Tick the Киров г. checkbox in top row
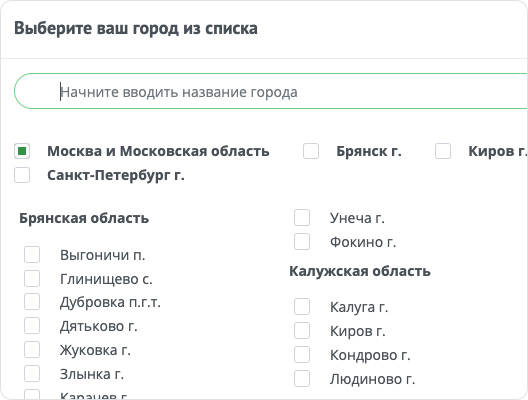528x400 pixels. 443,151
